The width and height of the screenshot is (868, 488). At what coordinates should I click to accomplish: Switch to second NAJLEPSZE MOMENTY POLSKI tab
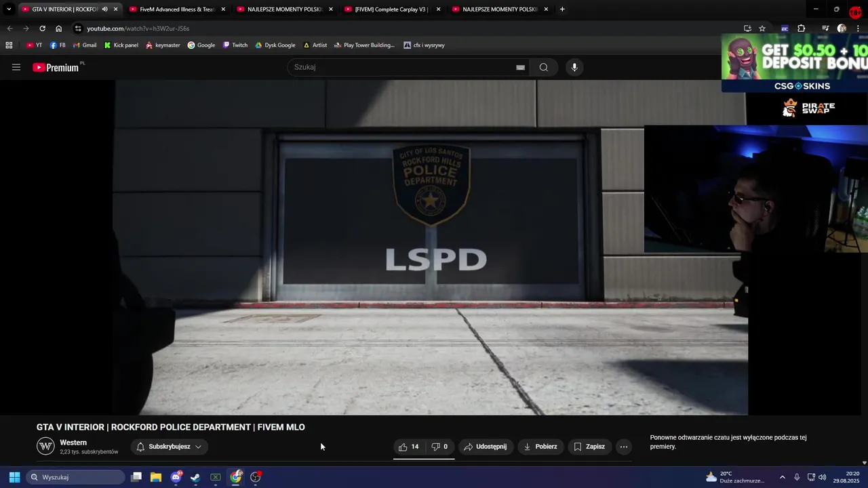point(499,9)
